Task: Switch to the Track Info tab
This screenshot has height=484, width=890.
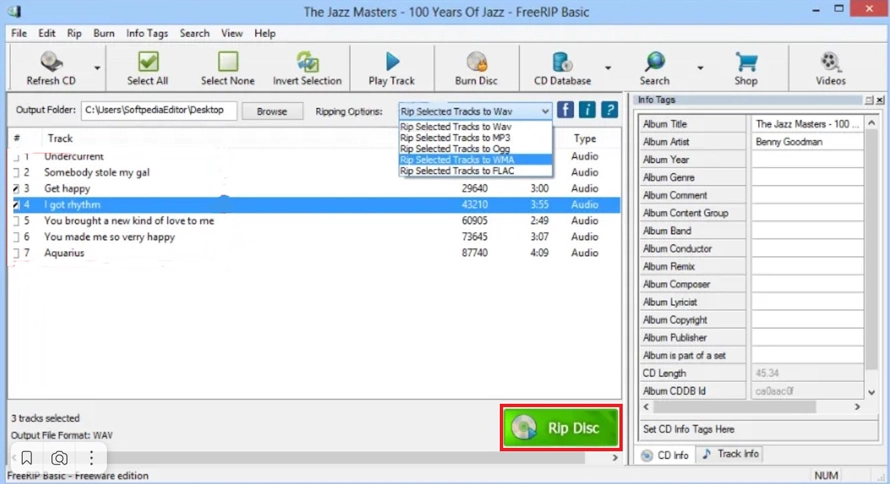Action: [x=731, y=454]
